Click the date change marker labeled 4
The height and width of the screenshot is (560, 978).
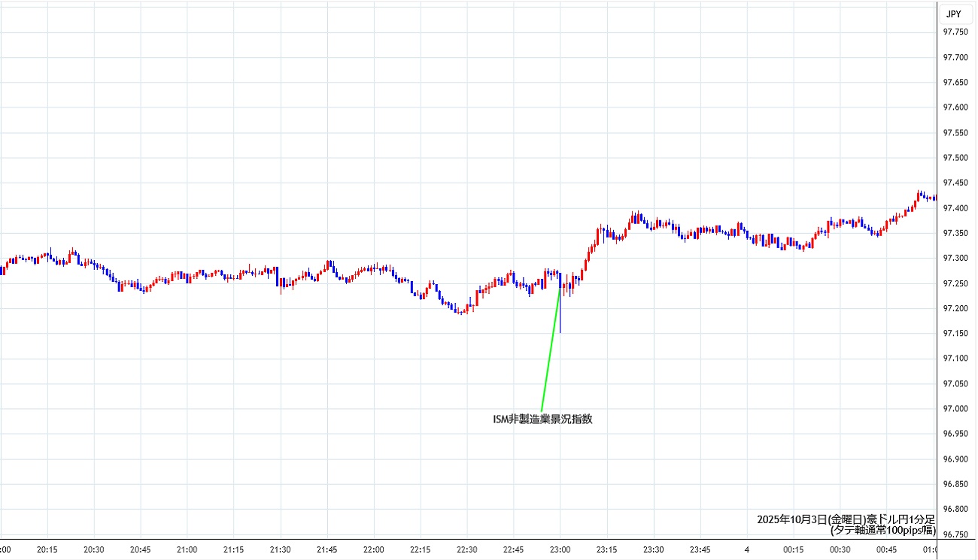coord(747,549)
